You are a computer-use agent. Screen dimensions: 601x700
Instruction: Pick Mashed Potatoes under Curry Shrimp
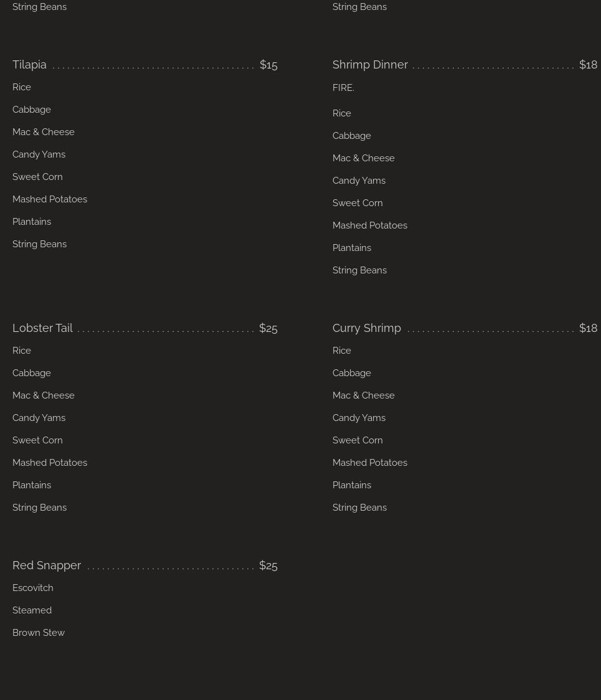click(370, 463)
